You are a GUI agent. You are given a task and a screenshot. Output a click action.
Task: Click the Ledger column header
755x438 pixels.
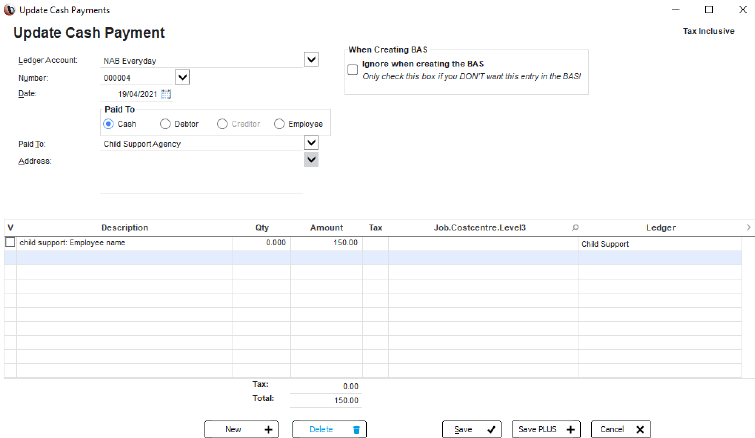tap(661, 228)
